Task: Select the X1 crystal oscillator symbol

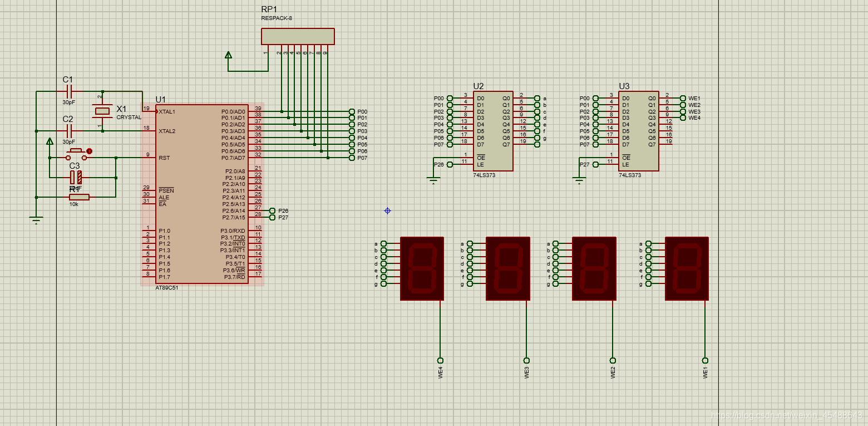Action: point(102,111)
